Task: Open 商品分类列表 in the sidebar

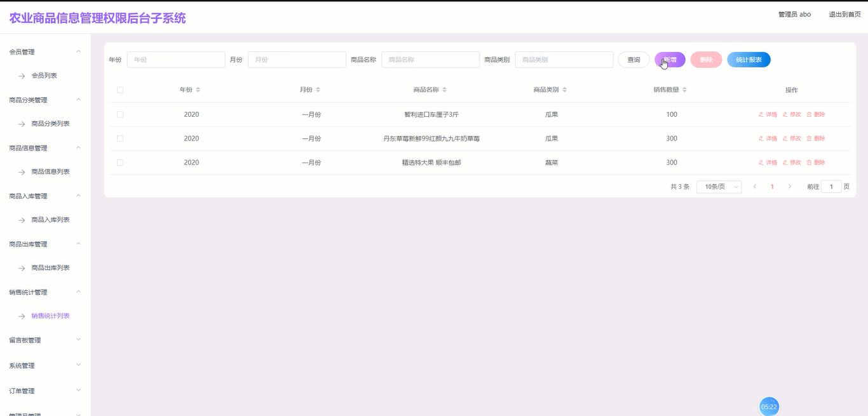Action: [x=51, y=124]
